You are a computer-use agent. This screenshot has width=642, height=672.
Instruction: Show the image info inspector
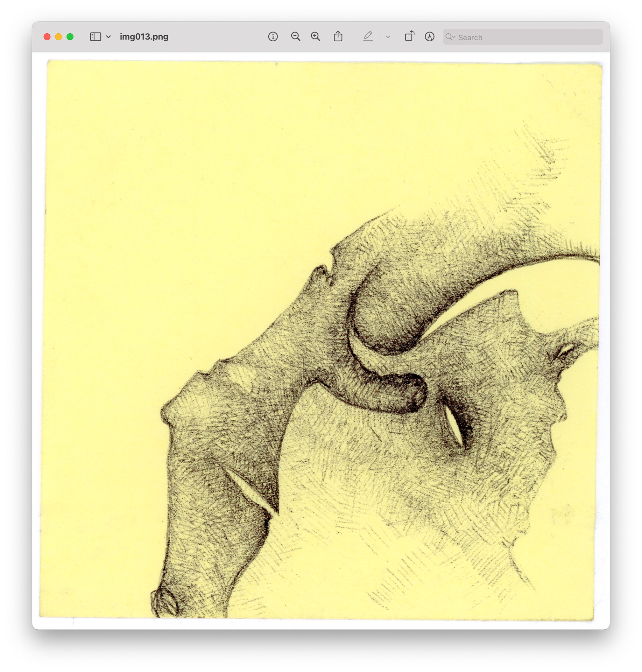point(273,37)
